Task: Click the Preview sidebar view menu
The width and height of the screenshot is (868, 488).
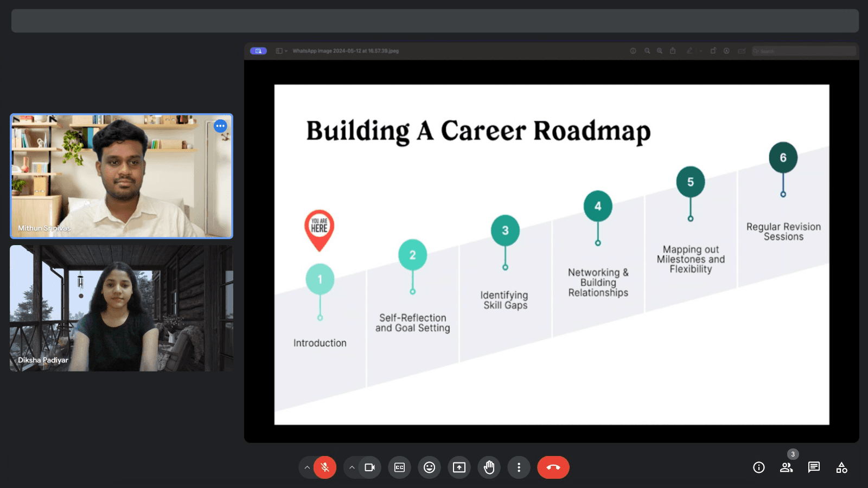Action: point(281,51)
